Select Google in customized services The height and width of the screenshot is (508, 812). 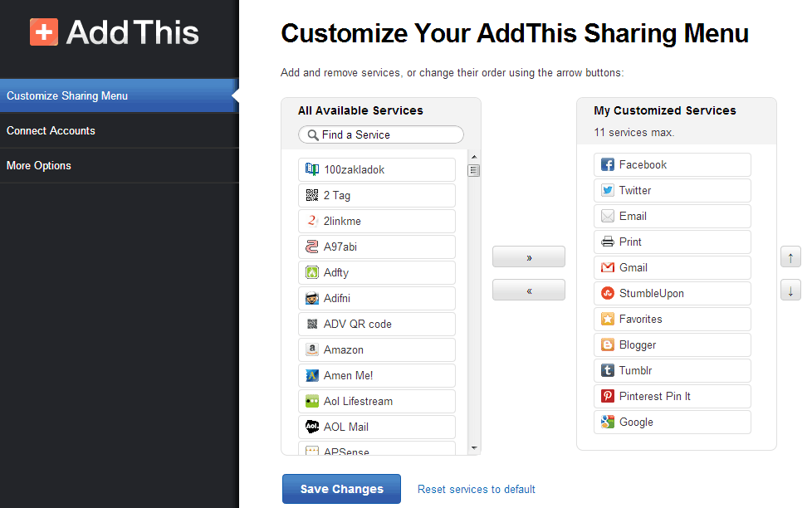[673, 422]
